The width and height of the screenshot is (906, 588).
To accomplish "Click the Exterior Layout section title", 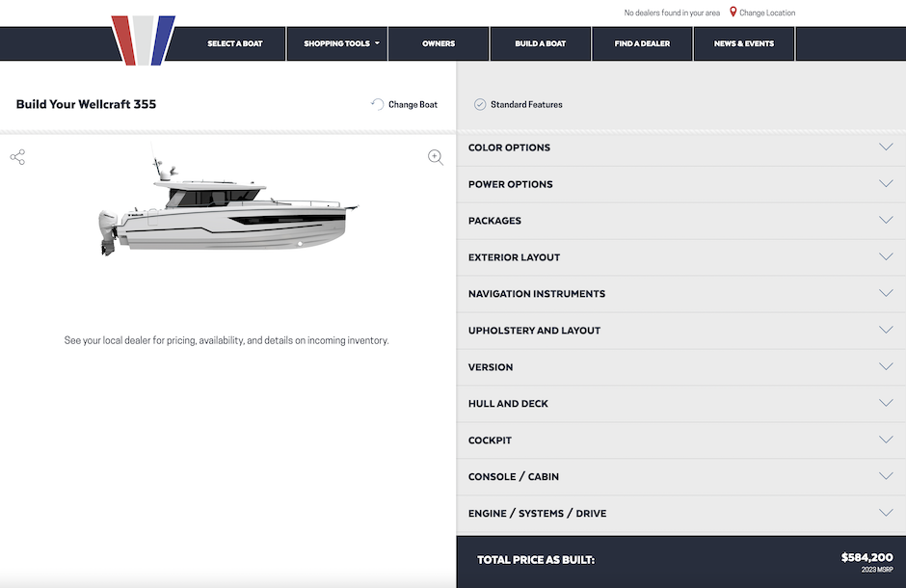I will click(x=515, y=257).
